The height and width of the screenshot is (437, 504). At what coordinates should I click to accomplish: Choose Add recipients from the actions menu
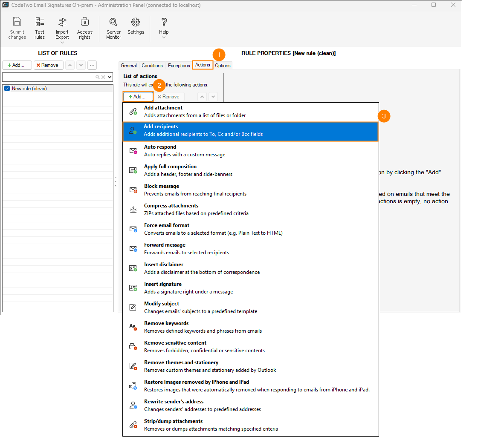[250, 130]
